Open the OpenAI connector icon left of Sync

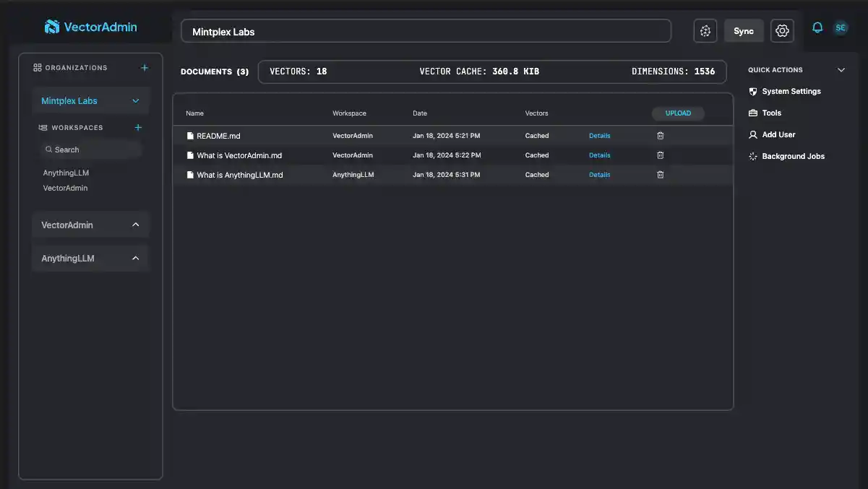[705, 30]
